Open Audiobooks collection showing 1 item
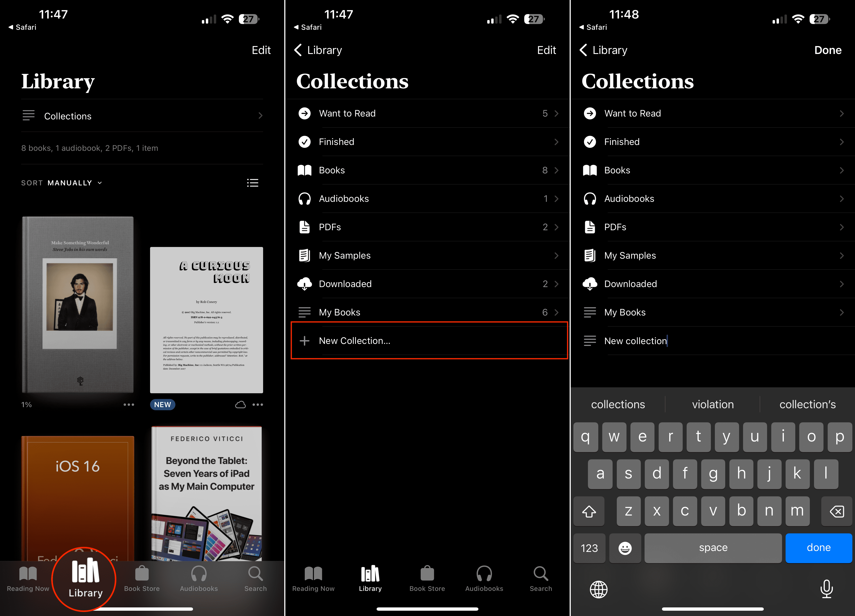Image resolution: width=855 pixels, height=616 pixels. click(427, 199)
